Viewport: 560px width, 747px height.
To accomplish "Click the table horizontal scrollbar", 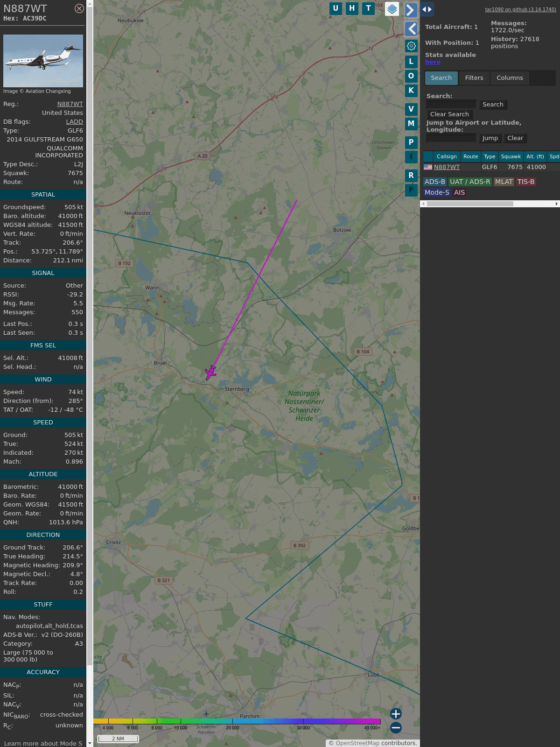I will [x=470, y=204].
